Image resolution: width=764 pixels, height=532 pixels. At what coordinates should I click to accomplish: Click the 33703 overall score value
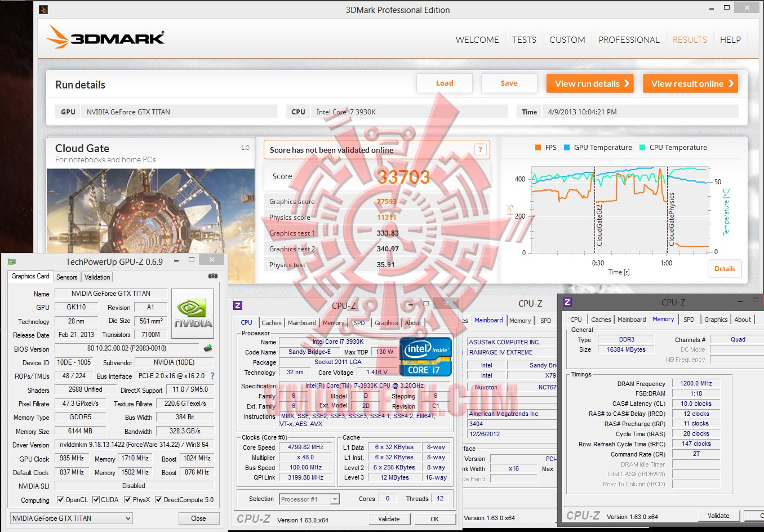click(403, 177)
